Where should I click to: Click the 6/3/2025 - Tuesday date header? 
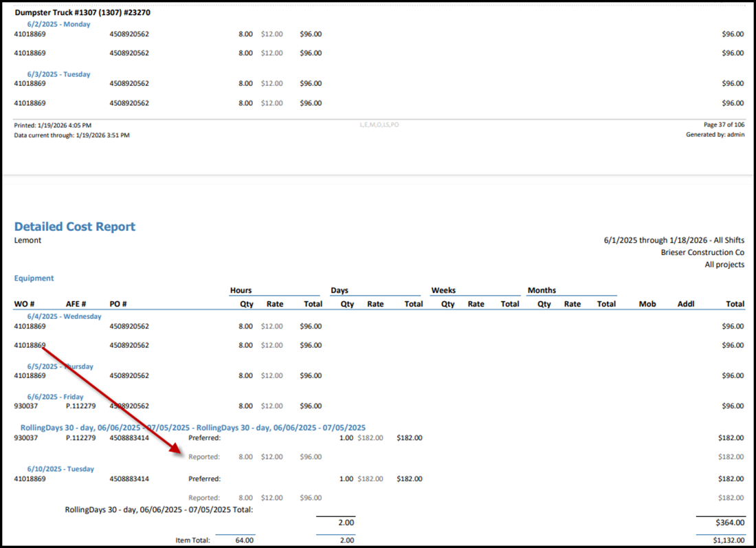(58, 74)
